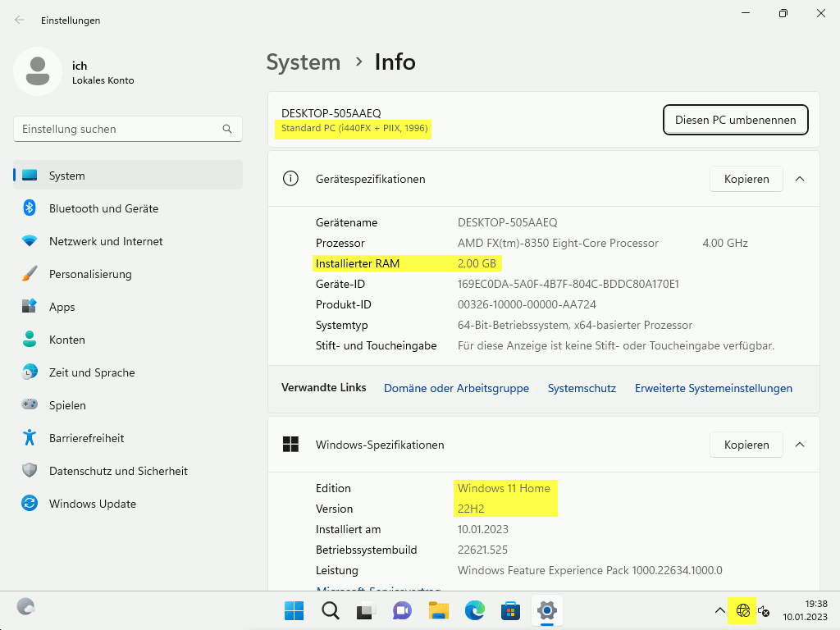Click the Windows Update refresh icon
The width and height of the screenshot is (840, 630).
click(30, 503)
